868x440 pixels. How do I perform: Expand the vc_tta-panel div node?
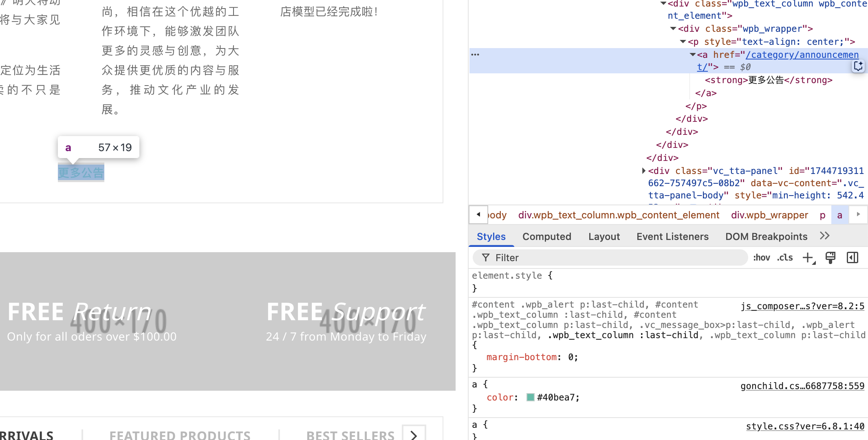pyautogui.click(x=643, y=171)
